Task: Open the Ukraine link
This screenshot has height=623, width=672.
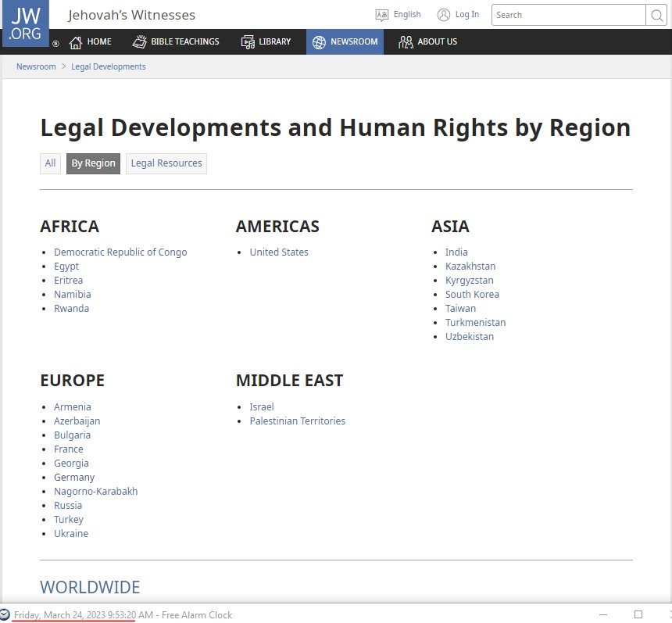Action: pos(71,534)
